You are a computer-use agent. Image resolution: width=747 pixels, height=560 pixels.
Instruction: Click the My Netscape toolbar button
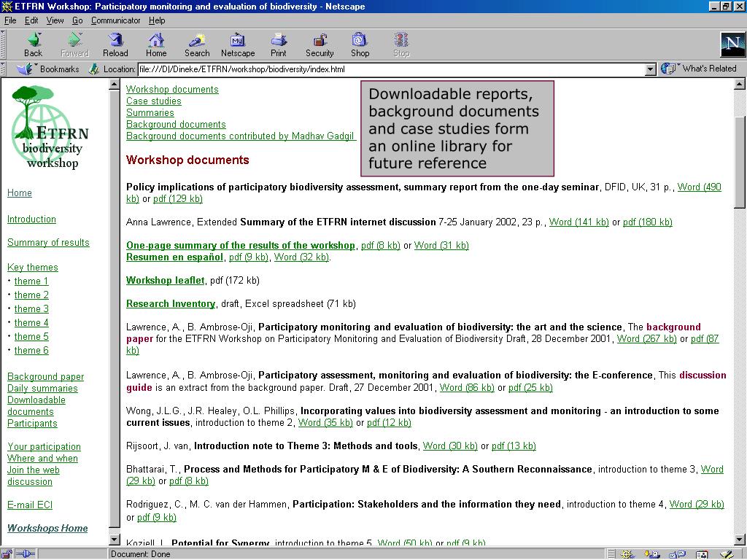(x=238, y=45)
